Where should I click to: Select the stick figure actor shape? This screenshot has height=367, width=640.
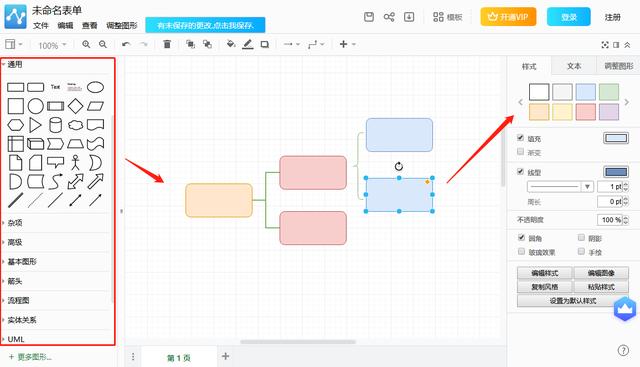(x=76, y=162)
